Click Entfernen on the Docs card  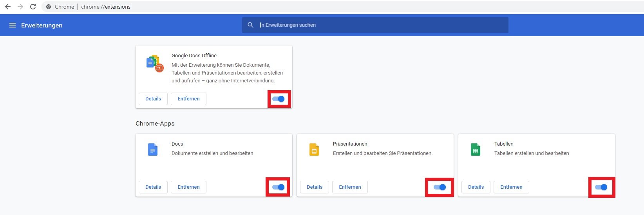coord(188,187)
